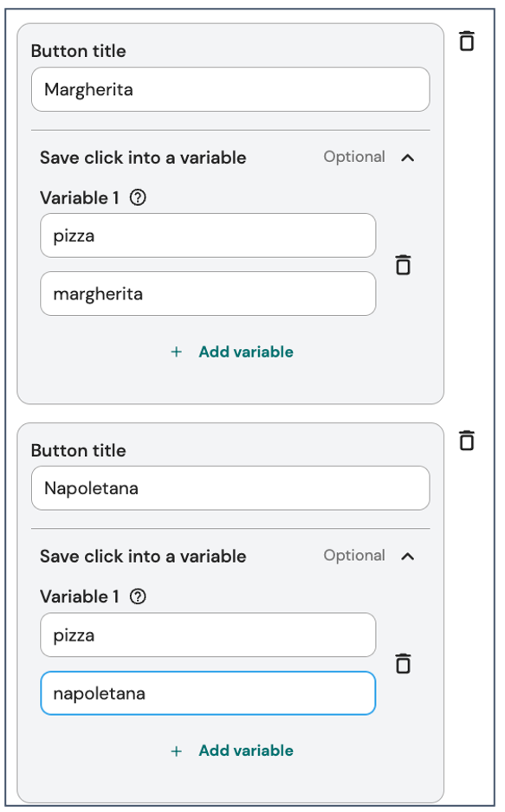The width and height of the screenshot is (505, 812).
Task: Click Add variable in the Margherita card
Action: click(246, 352)
